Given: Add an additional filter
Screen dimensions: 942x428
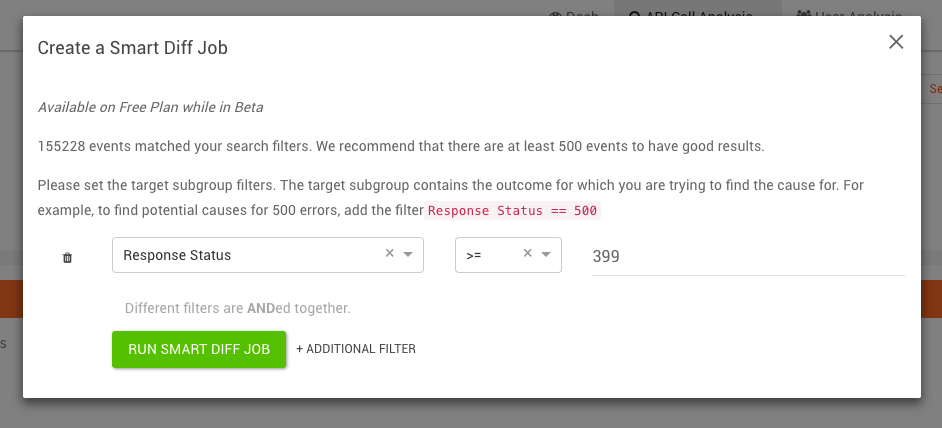Looking at the screenshot, I should click(x=356, y=349).
